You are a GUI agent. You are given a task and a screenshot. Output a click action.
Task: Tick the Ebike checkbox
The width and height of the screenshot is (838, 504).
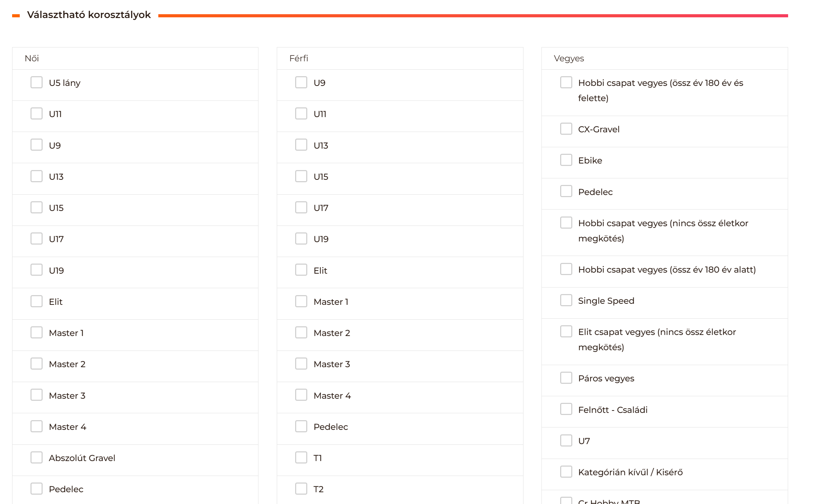point(566,160)
